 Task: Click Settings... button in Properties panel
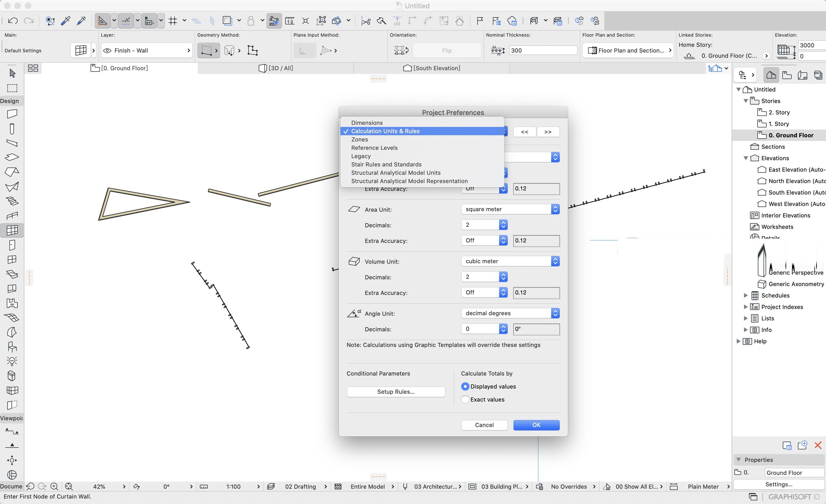(779, 484)
